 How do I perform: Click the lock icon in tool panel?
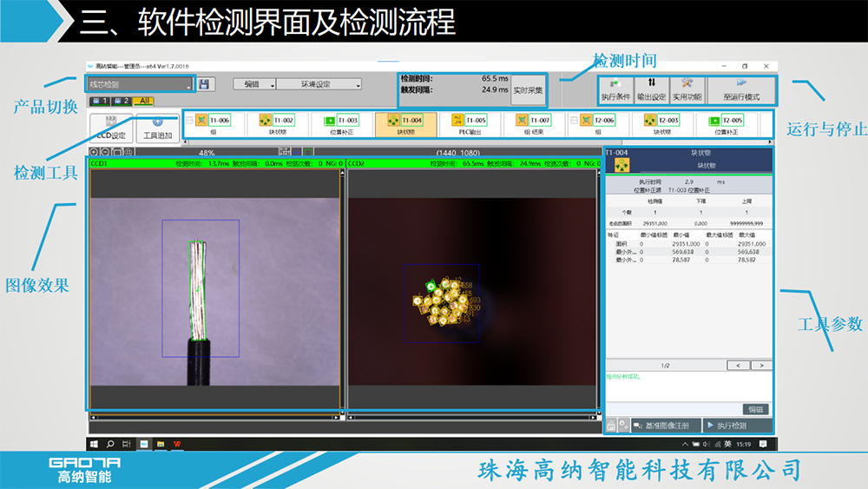pos(611,426)
